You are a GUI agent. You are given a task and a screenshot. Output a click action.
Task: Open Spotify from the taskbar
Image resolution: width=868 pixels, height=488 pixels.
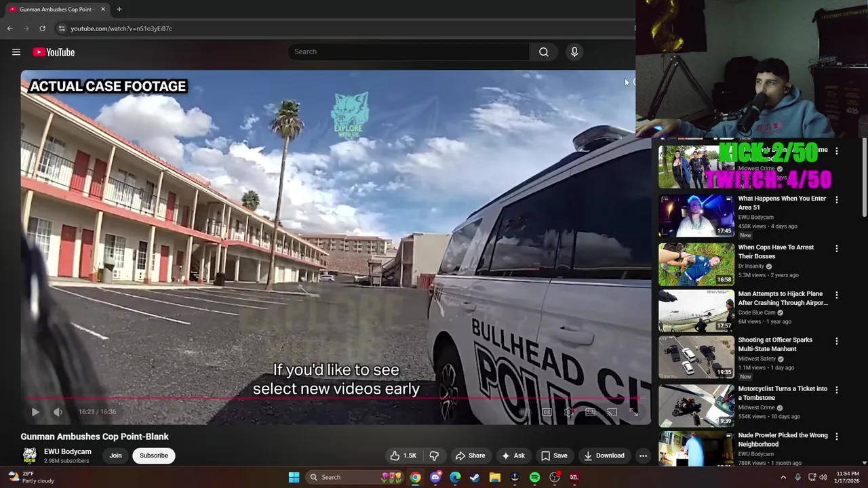pyautogui.click(x=534, y=477)
